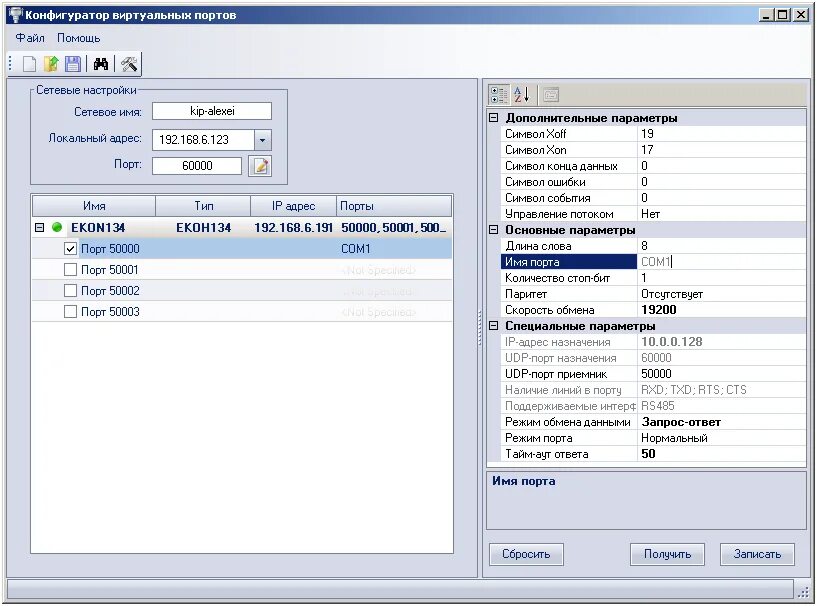Select Символ ошибки property
Image resolution: width=817 pixels, height=606 pixels.
tap(653, 182)
